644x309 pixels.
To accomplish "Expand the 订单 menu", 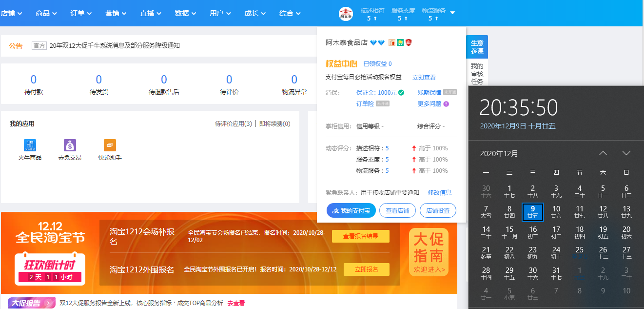I will tap(81, 13).
